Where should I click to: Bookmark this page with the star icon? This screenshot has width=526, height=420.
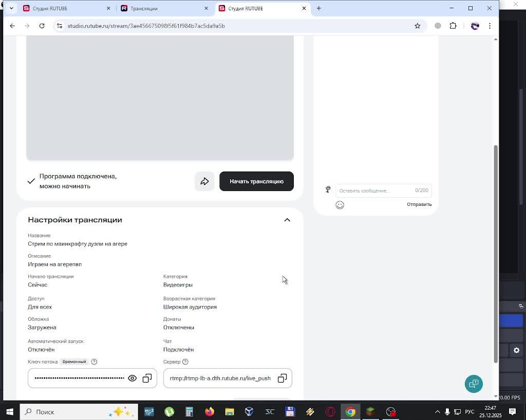(x=418, y=26)
